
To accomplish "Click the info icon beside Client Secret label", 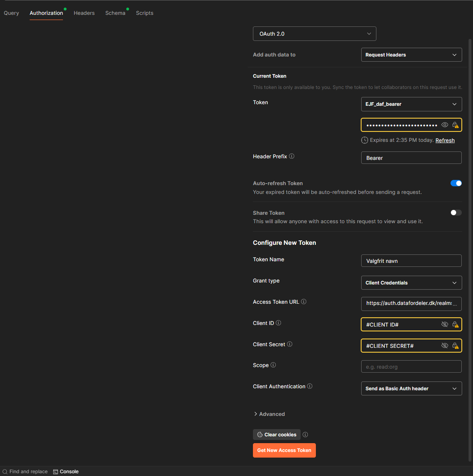I will 290,344.
